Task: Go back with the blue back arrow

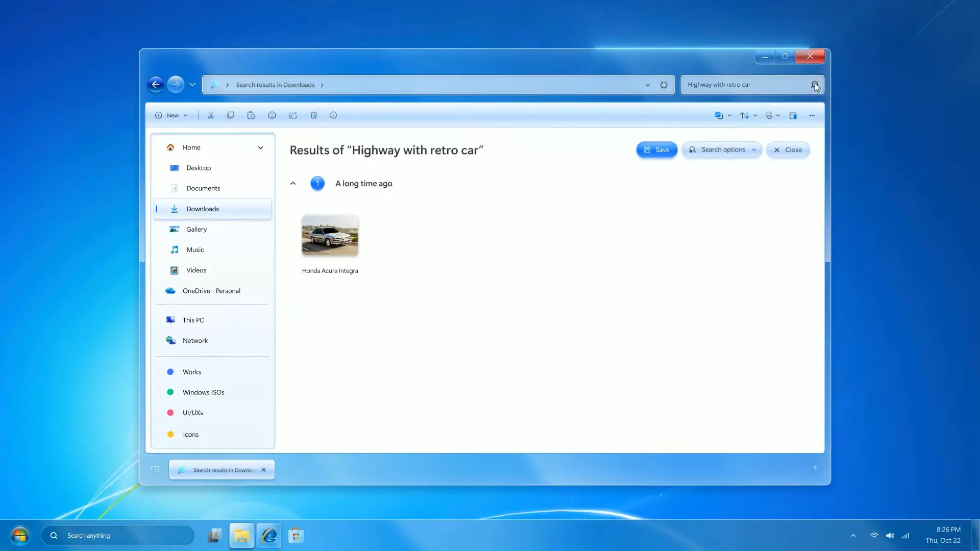Action: click(156, 85)
